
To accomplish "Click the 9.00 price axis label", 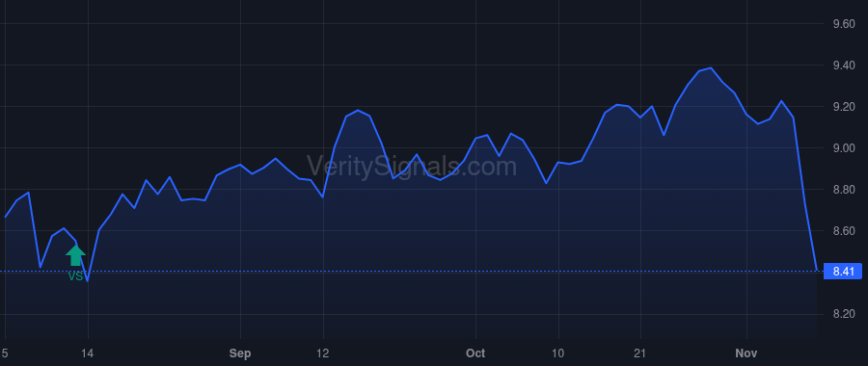I will [x=844, y=148].
